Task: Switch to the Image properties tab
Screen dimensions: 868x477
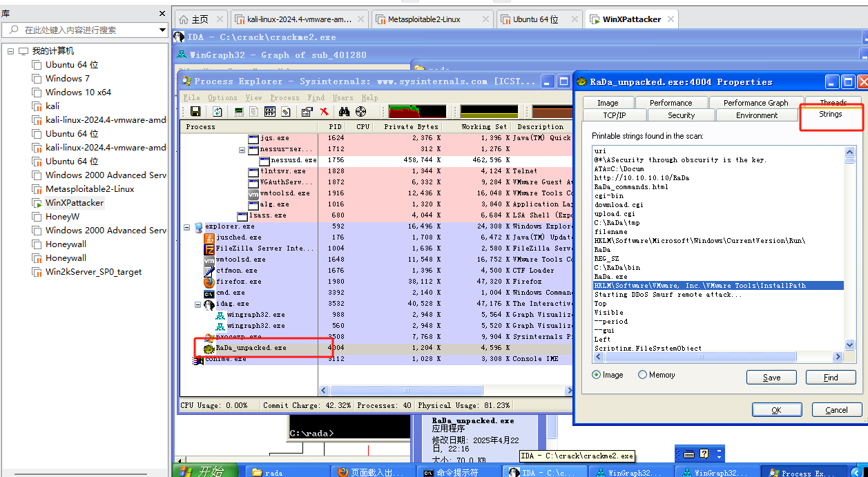Action: pyautogui.click(x=608, y=103)
